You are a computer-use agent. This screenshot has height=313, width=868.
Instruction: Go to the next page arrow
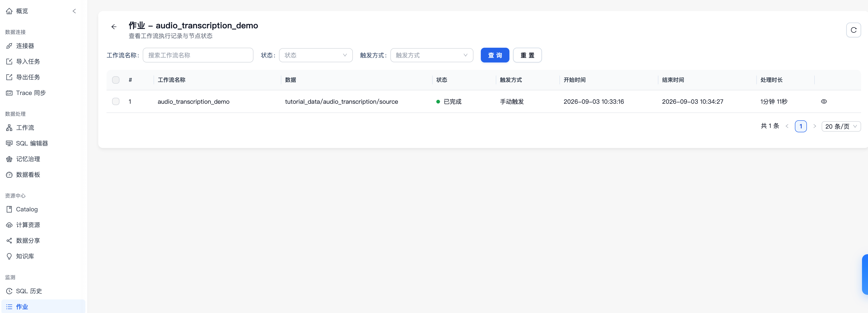(x=814, y=126)
